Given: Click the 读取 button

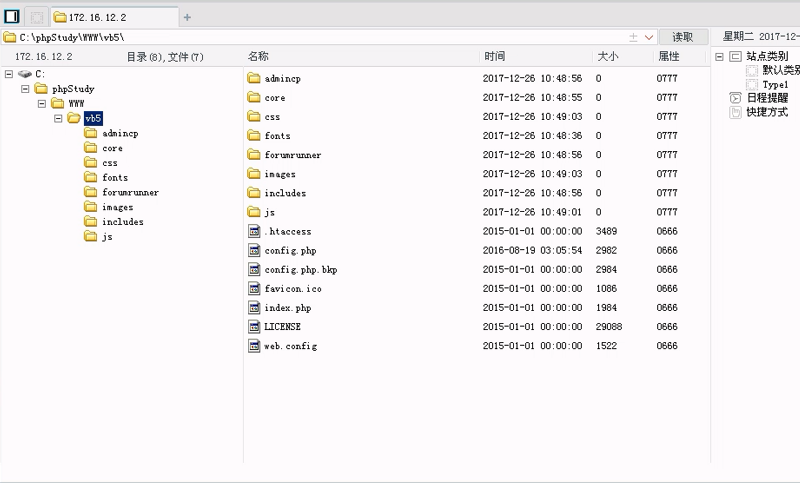Looking at the screenshot, I should coord(683,37).
